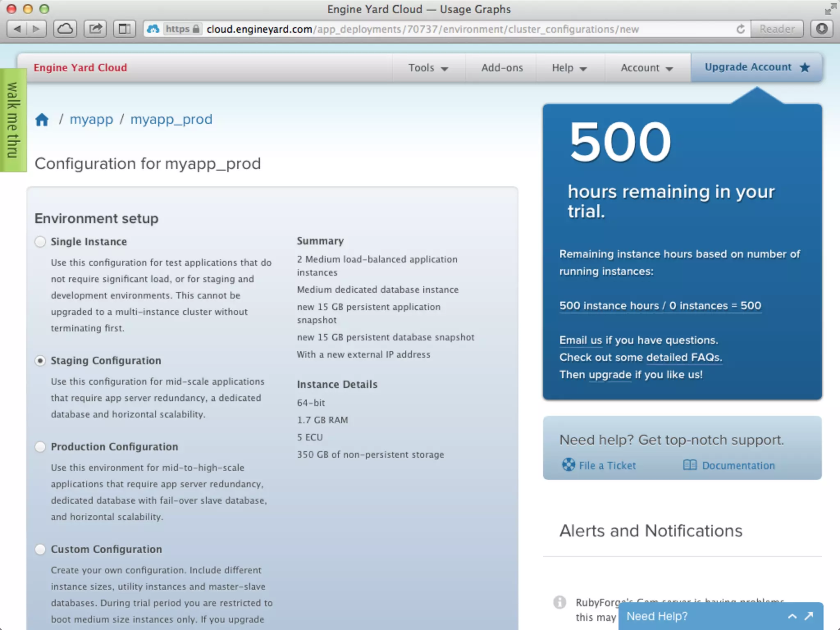
Task: Select Single Instance radio button
Action: tap(40, 242)
